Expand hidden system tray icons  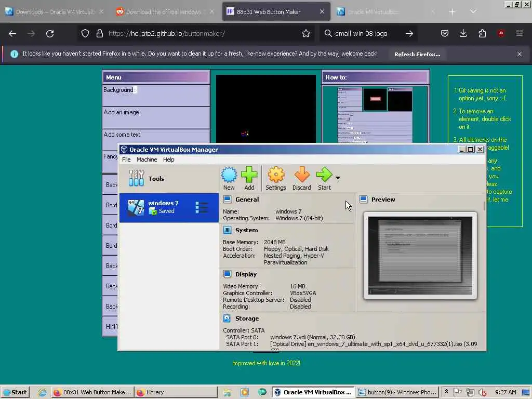(x=446, y=392)
